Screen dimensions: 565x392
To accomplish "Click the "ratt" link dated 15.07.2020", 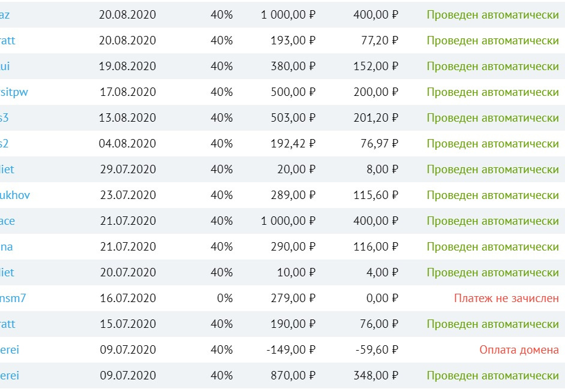I will point(7,324).
